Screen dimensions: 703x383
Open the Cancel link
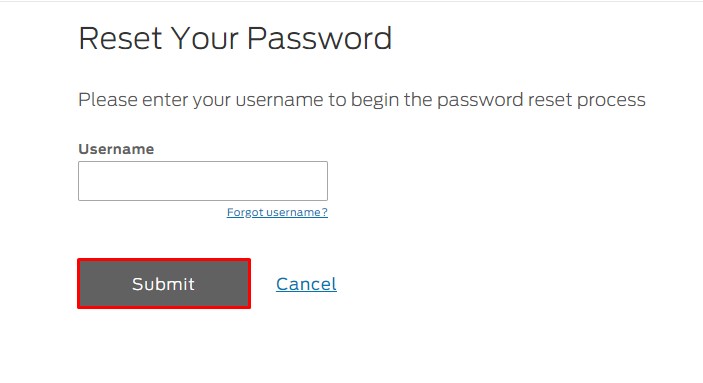pyautogui.click(x=306, y=284)
